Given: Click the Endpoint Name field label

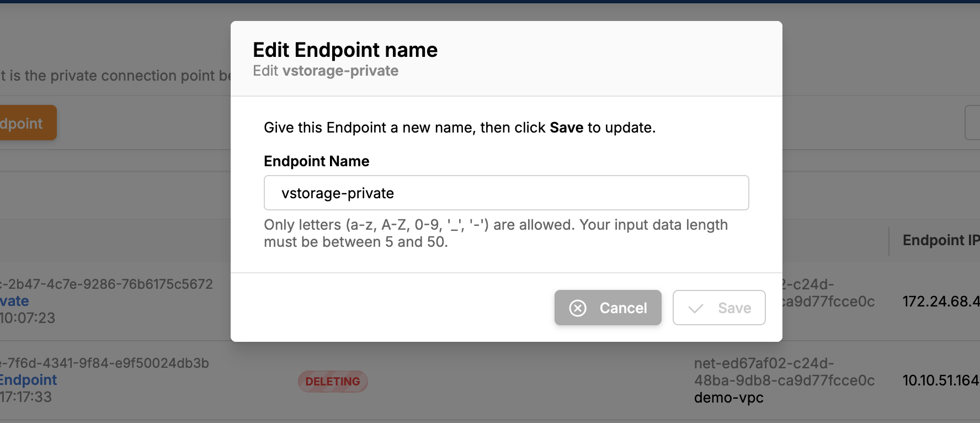Looking at the screenshot, I should tap(316, 161).
